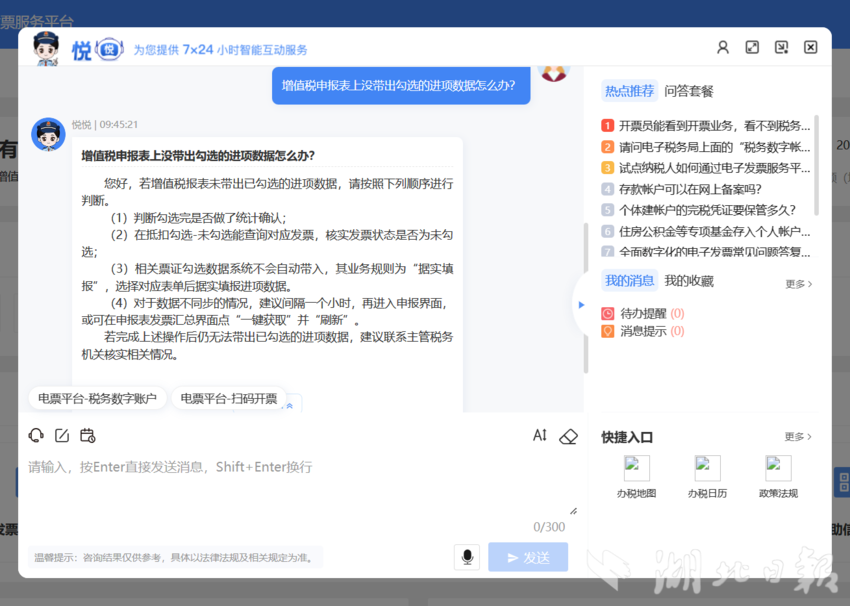Screen dimensions: 850x606
Task: Click the shrink window icon in header
Action: 781,48
